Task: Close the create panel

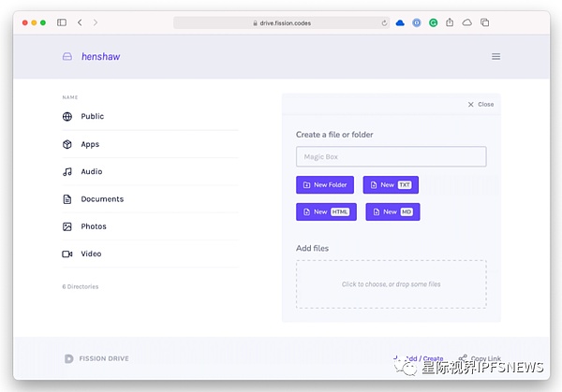Action: pyautogui.click(x=481, y=105)
